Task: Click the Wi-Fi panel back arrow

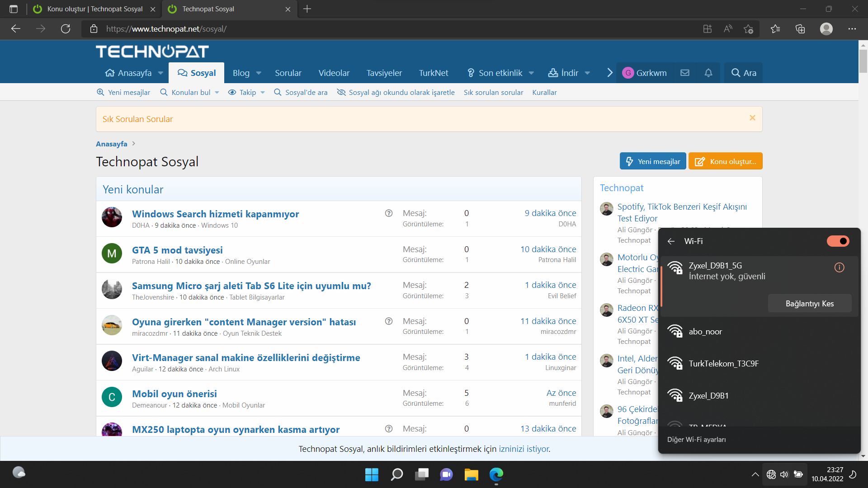Action: coord(671,241)
